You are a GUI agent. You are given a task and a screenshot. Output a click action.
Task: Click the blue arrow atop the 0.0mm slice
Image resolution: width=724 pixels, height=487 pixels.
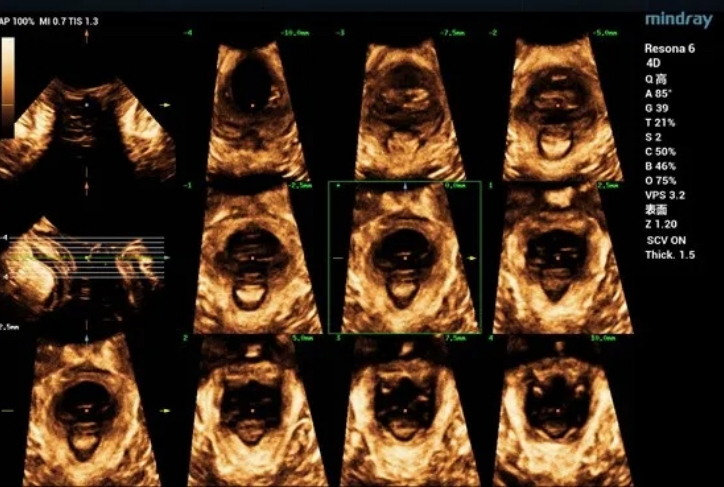click(405, 187)
